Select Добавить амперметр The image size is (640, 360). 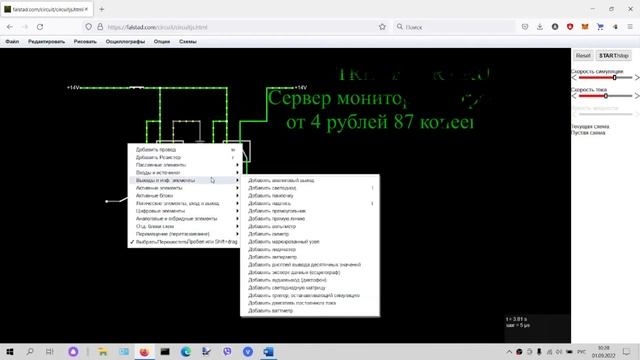pos(310,257)
